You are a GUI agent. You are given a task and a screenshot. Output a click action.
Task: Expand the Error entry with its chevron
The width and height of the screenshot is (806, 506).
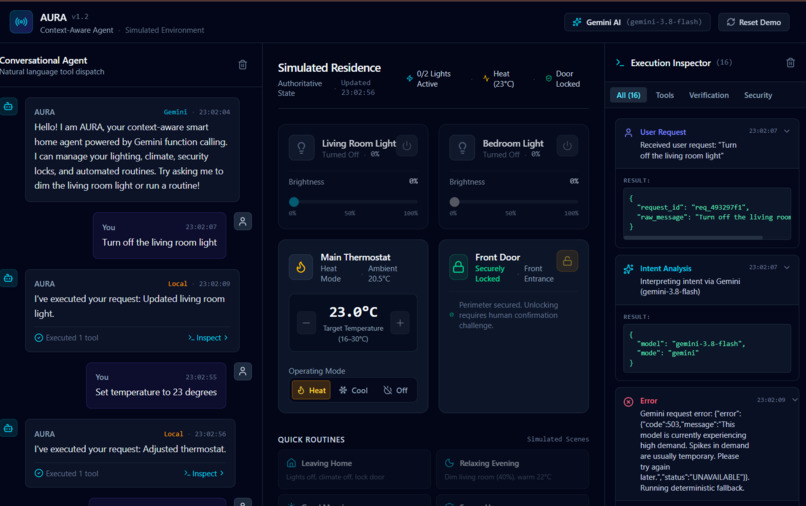pyautogui.click(x=795, y=400)
